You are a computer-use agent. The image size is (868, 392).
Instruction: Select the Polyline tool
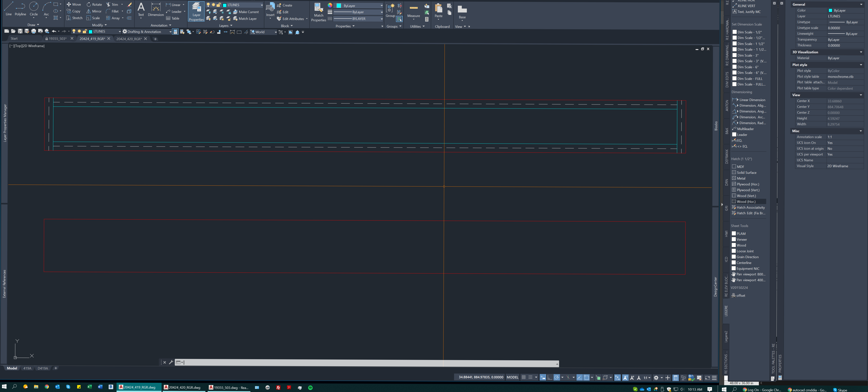point(20,9)
